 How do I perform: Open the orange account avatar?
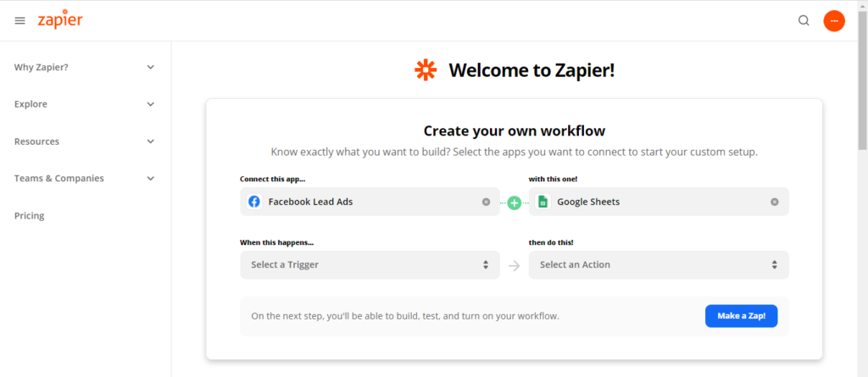(x=834, y=20)
